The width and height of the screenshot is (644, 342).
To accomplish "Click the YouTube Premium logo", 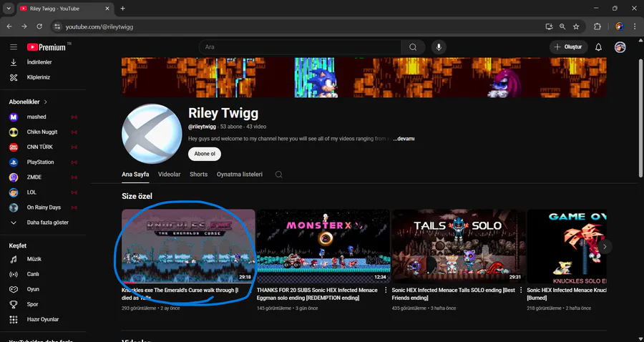I will tap(47, 47).
